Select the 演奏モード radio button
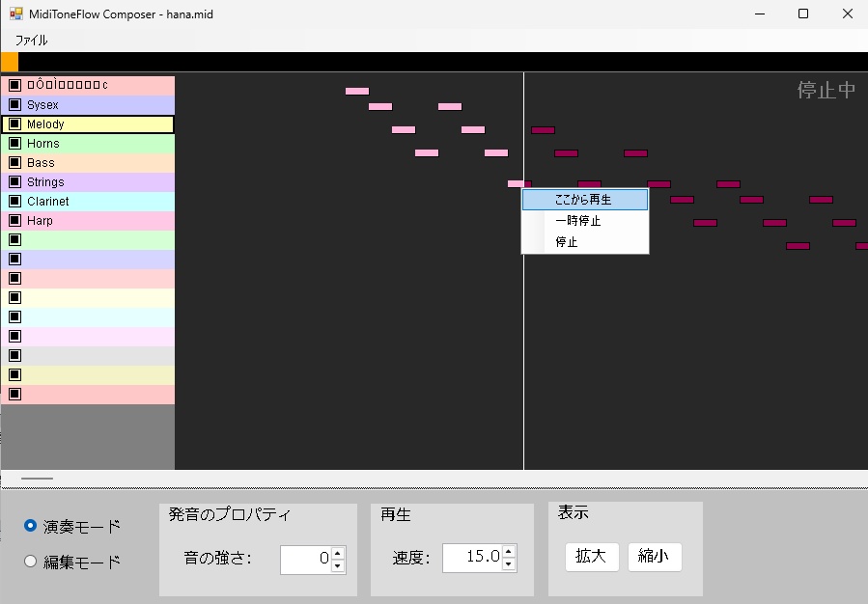 [x=30, y=527]
